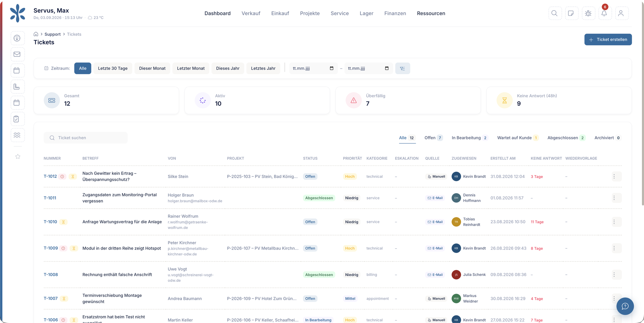The image size is (644, 323).
Task: Click the favorites star sidebar icon
Action: tap(18, 157)
